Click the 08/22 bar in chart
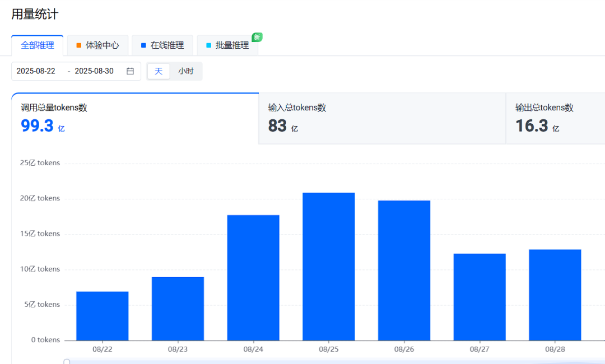This screenshot has width=605, height=364. pos(103,316)
